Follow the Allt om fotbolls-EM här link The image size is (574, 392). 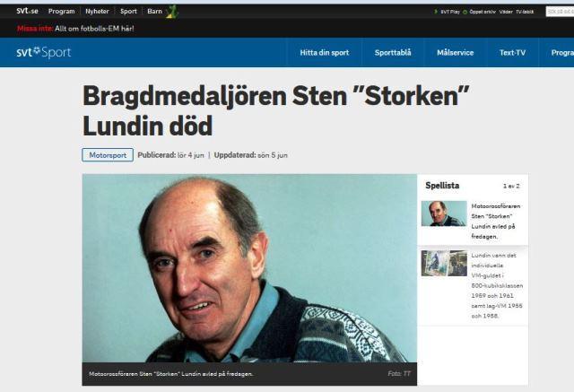click(94, 29)
